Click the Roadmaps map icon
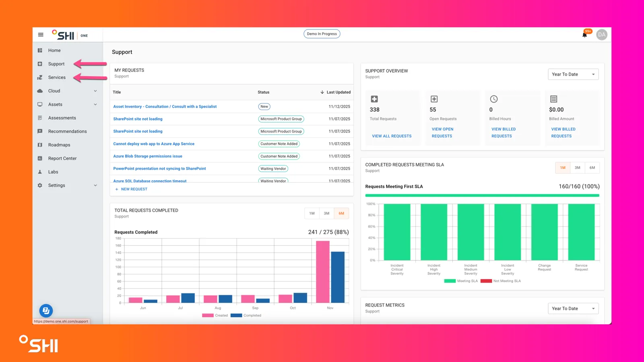Screen dimensions: 644x362 click(x=40, y=145)
